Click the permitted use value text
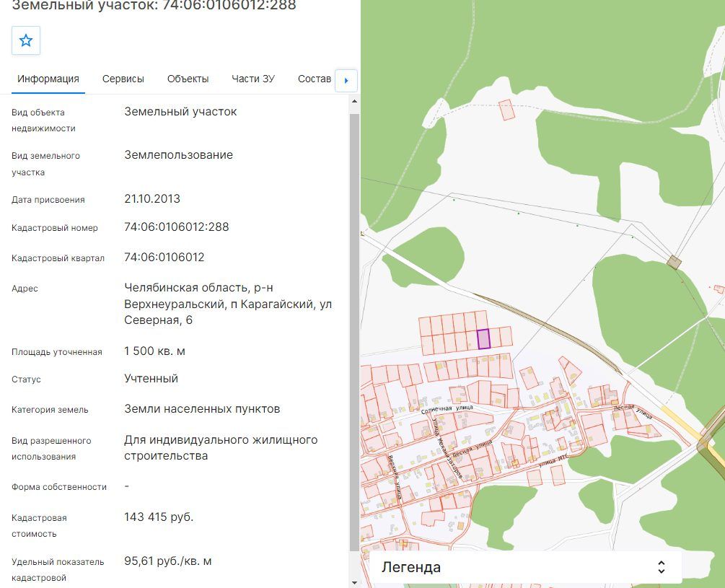The width and height of the screenshot is (725, 588). [x=221, y=447]
